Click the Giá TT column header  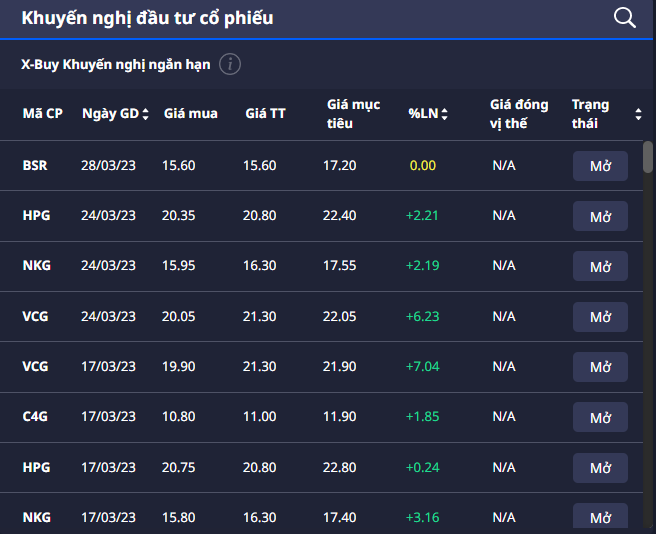pyautogui.click(x=265, y=114)
